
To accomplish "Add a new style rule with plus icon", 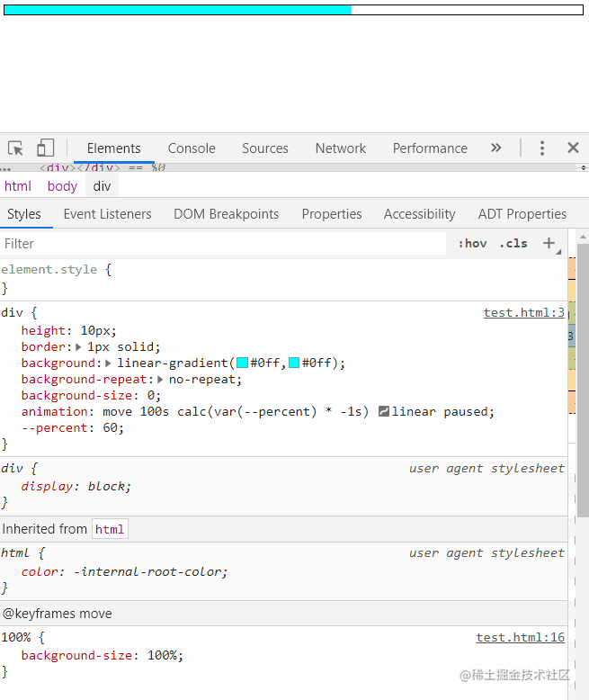I will (549, 243).
